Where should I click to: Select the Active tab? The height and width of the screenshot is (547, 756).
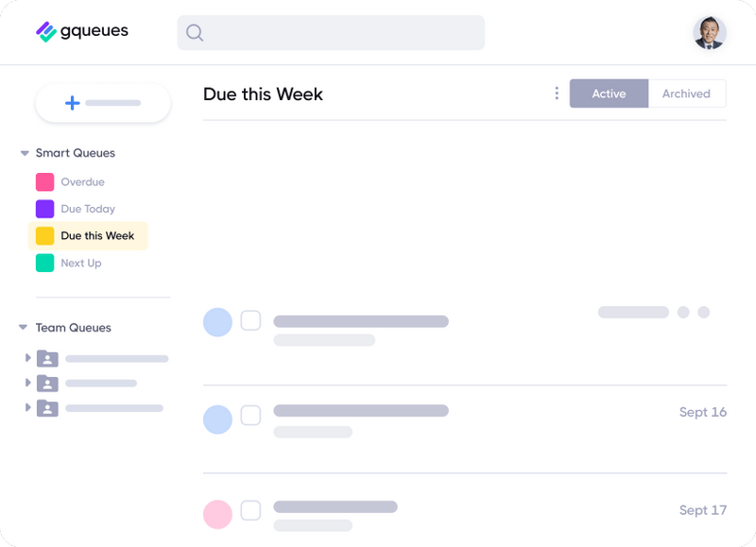609,94
